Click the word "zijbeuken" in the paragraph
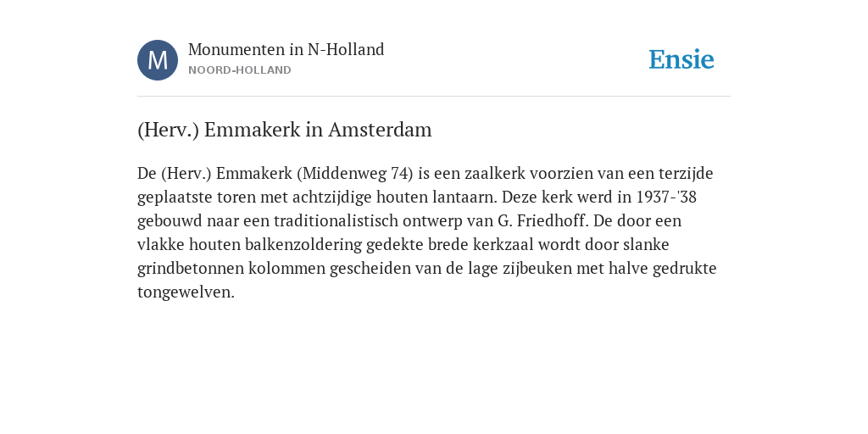Image resolution: width=868 pixels, height=434 pixels. click(x=537, y=269)
